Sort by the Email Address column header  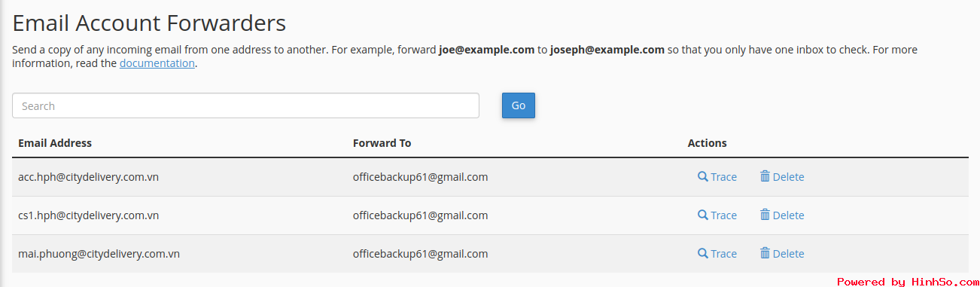pyautogui.click(x=55, y=143)
